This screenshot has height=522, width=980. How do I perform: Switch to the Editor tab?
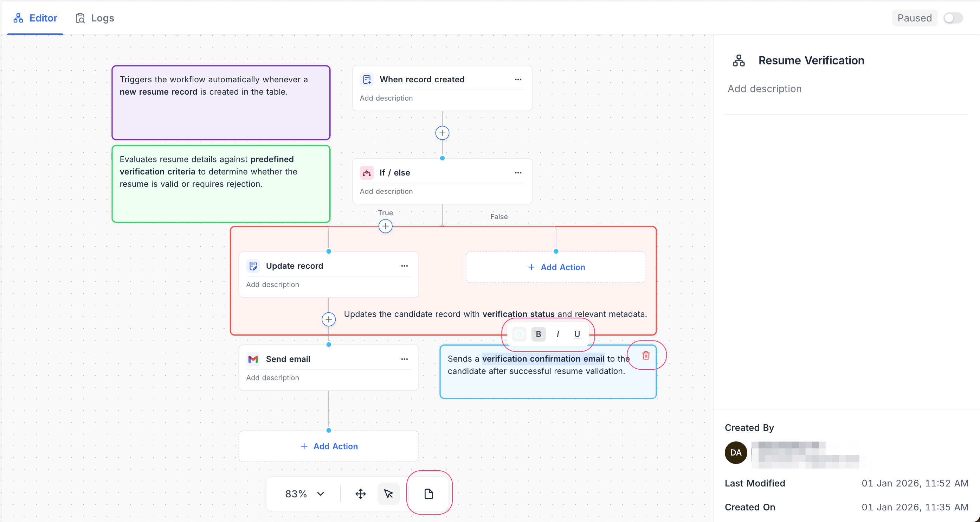[x=35, y=18]
